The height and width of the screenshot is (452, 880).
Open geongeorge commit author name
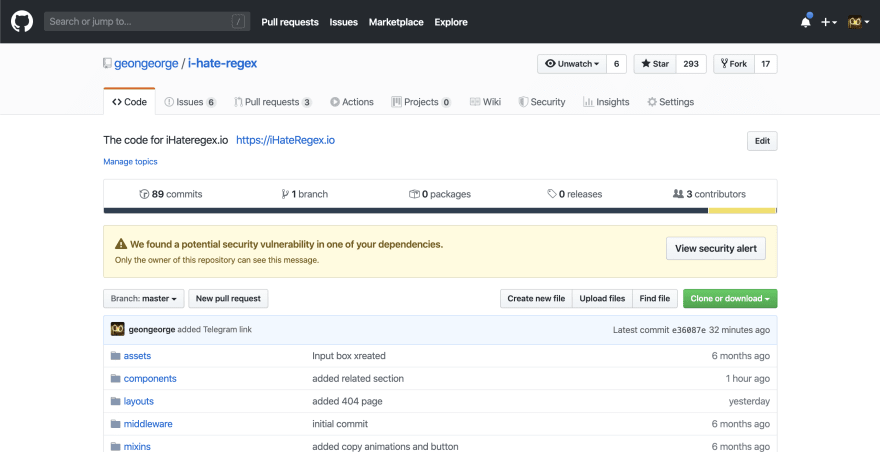tap(152, 330)
